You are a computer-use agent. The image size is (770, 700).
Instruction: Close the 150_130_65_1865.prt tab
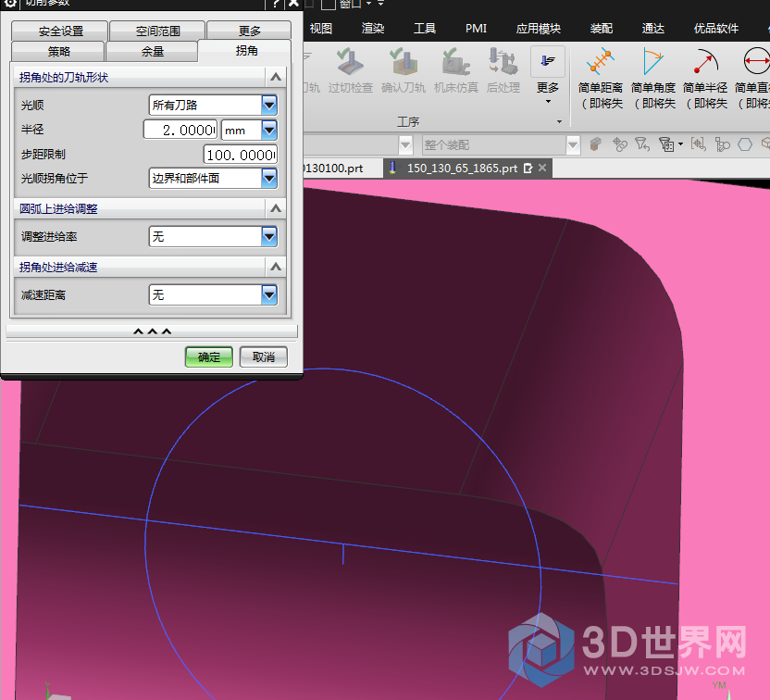point(542,168)
